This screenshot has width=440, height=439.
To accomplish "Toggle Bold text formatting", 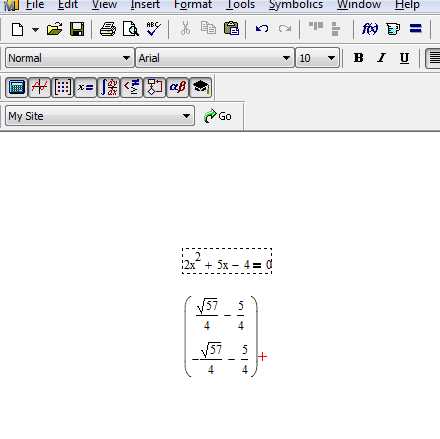I will [x=358, y=58].
